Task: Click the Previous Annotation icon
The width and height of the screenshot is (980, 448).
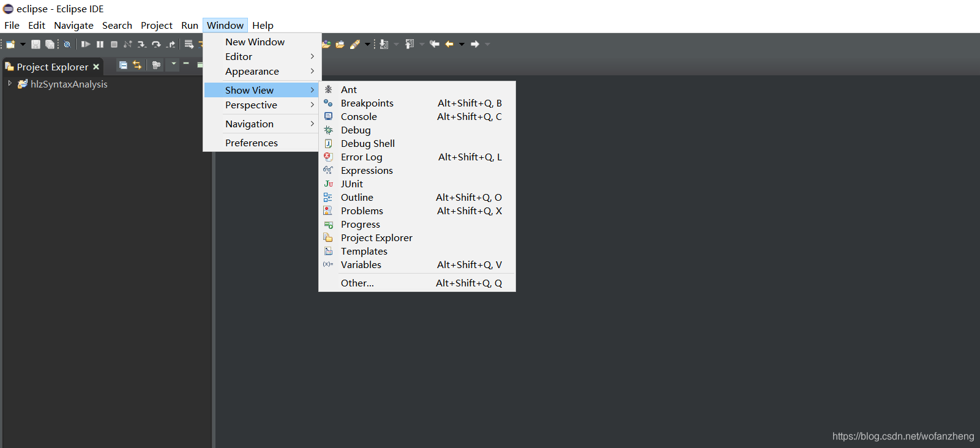Action: pyautogui.click(x=410, y=44)
